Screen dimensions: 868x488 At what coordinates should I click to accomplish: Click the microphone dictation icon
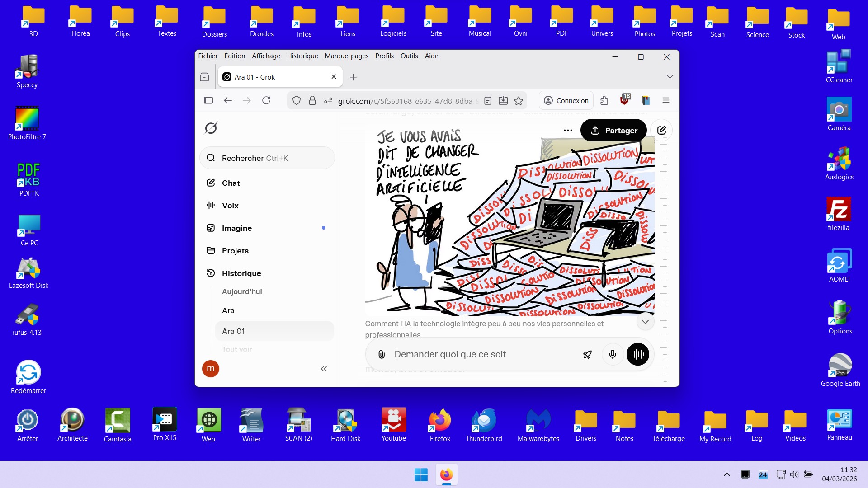pos(613,355)
